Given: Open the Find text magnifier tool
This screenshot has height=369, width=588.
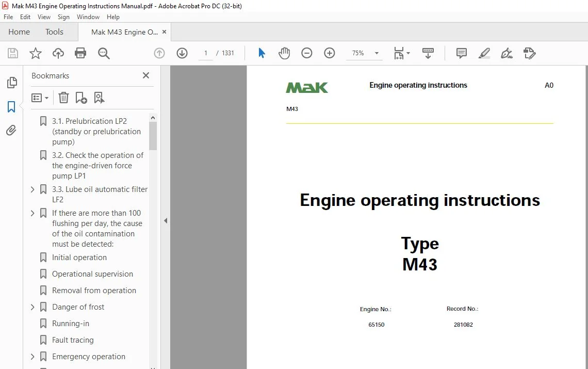Looking at the screenshot, I should [104, 53].
